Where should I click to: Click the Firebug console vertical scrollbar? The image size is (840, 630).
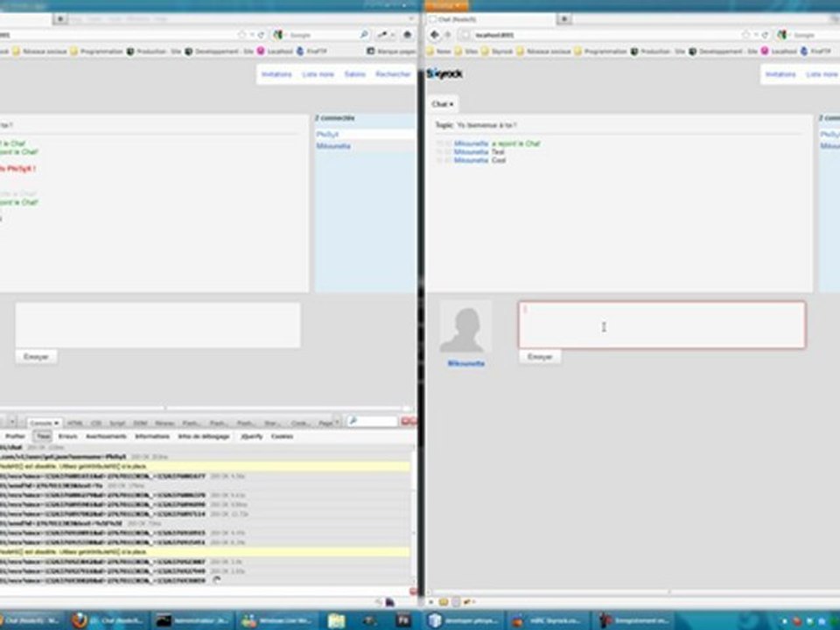413,517
